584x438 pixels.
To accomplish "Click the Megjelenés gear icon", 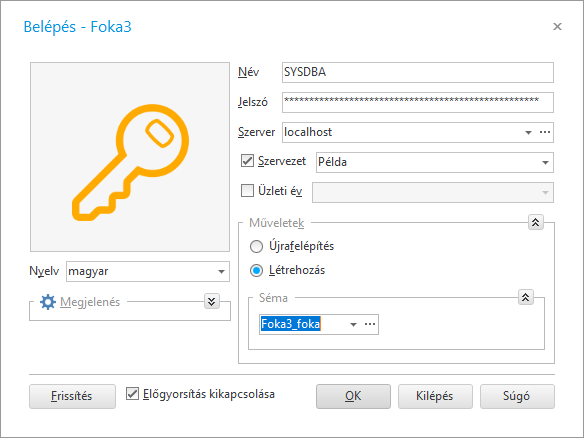I will pyautogui.click(x=48, y=302).
